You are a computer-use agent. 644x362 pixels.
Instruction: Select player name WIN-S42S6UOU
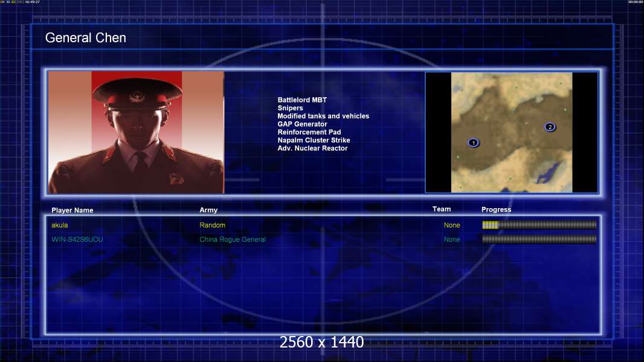pyautogui.click(x=77, y=240)
